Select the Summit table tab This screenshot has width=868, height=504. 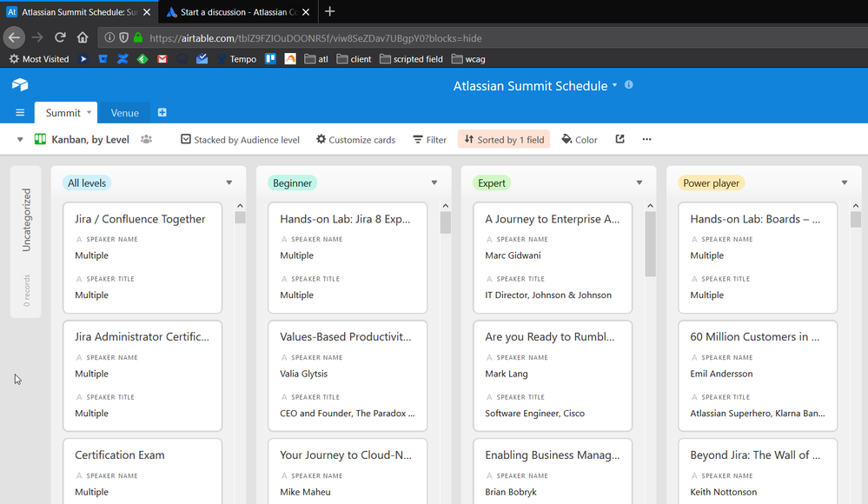point(63,113)
